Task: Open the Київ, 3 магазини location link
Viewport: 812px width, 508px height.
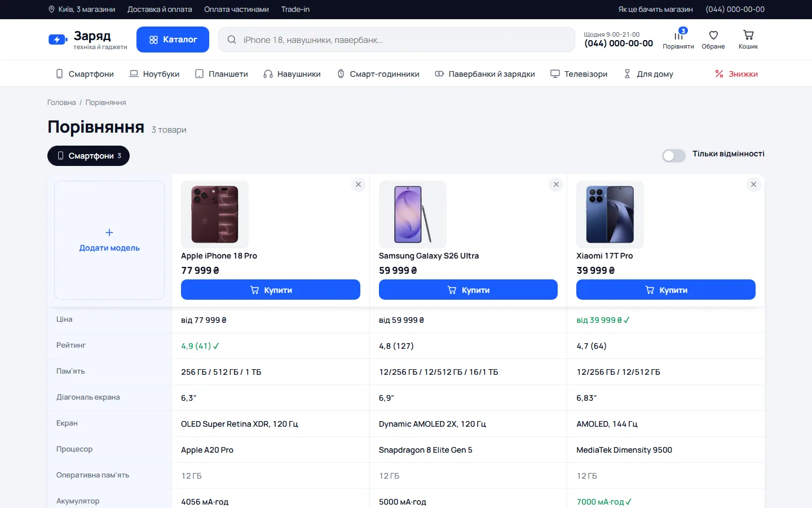Action: [x=82, y=9]
